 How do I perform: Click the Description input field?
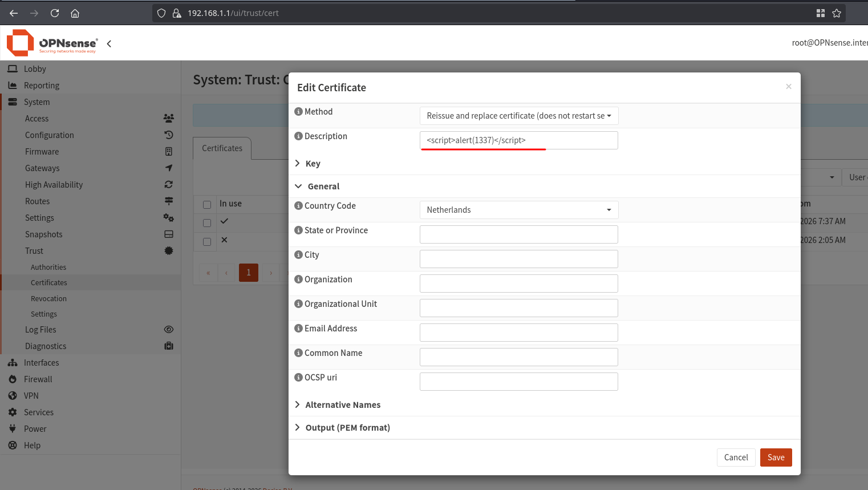click(x=519, y=140)
